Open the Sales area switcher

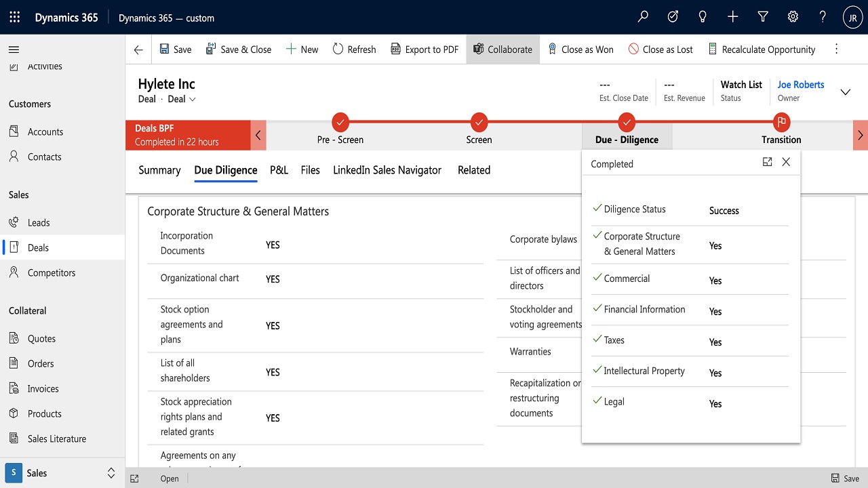coord(62,473)
